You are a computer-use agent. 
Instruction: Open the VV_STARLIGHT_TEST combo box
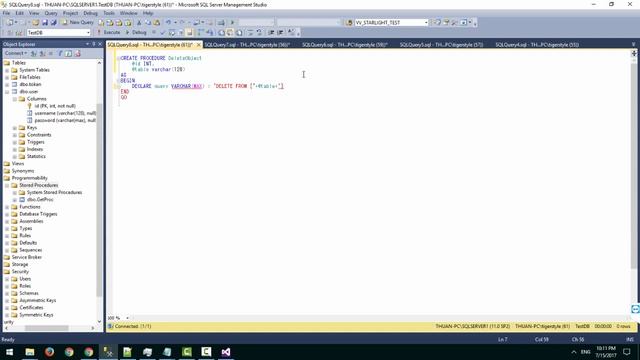coord(426,22)
